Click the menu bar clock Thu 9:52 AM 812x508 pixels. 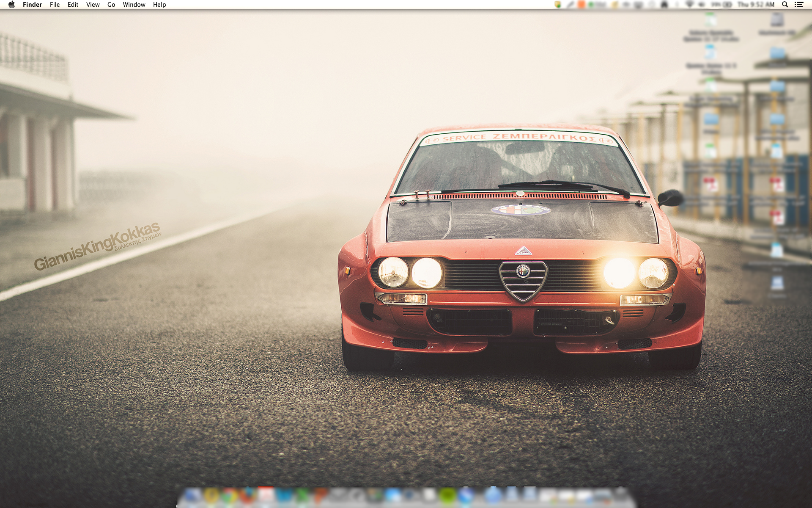click(x=756, y=5)
